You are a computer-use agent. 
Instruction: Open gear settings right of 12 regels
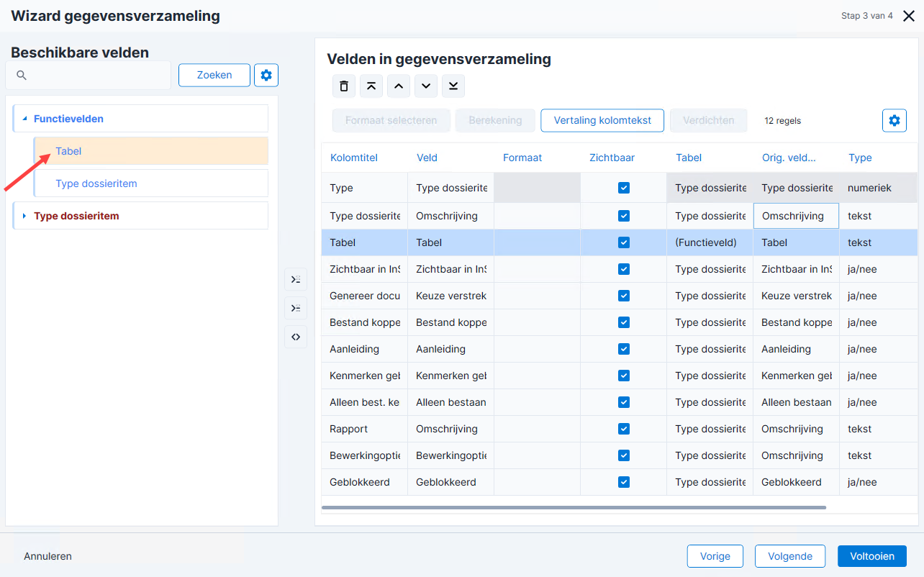click(x=894, y=121)
